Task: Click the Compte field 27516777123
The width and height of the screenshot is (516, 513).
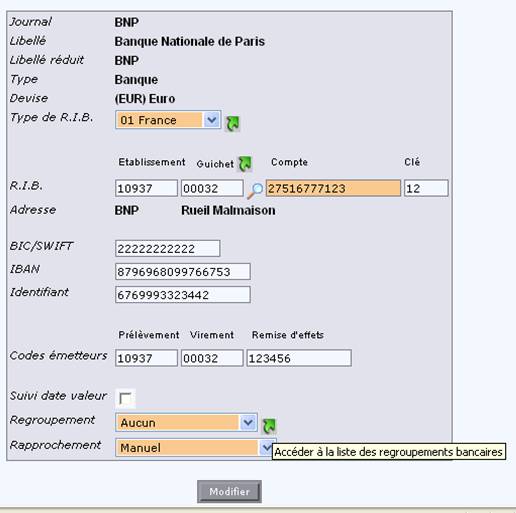Action: (x=333, y=188)
